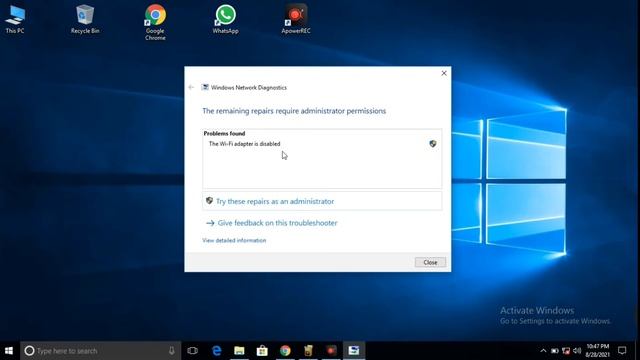The height and width of the screenshot is (360, 640).
Task: Open Microsoft Store from taskbar
Action: pos(262,351)
